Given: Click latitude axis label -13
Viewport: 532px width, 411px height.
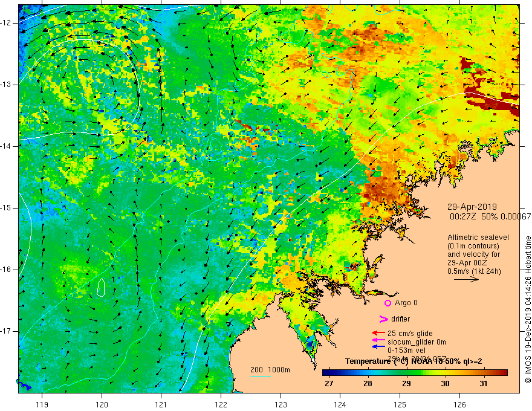Looking at the screenshot, I should pos(7,85).
